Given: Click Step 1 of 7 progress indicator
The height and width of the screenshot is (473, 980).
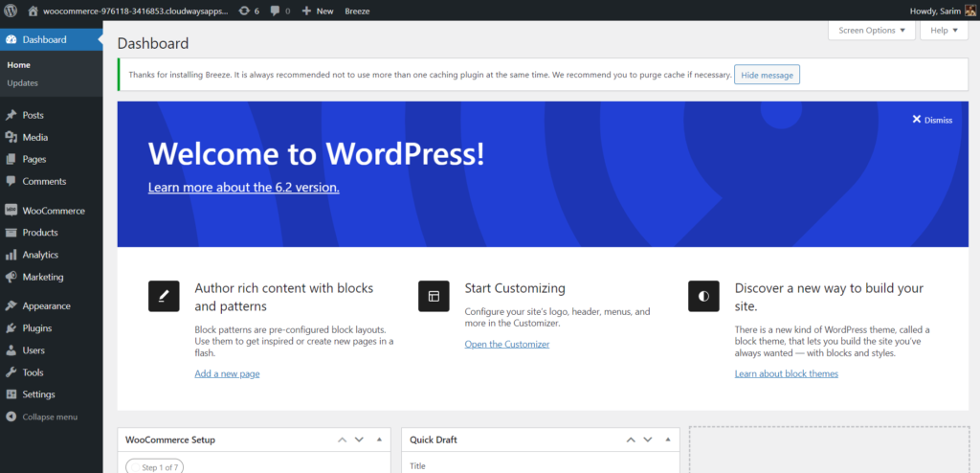Looking at the screenshot, I should coord(155,466).
